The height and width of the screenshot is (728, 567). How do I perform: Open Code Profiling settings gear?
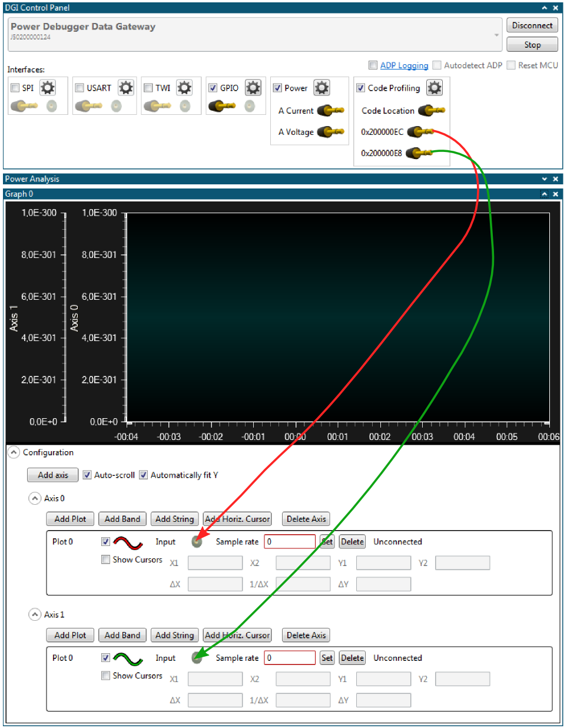tap(435, 88)
